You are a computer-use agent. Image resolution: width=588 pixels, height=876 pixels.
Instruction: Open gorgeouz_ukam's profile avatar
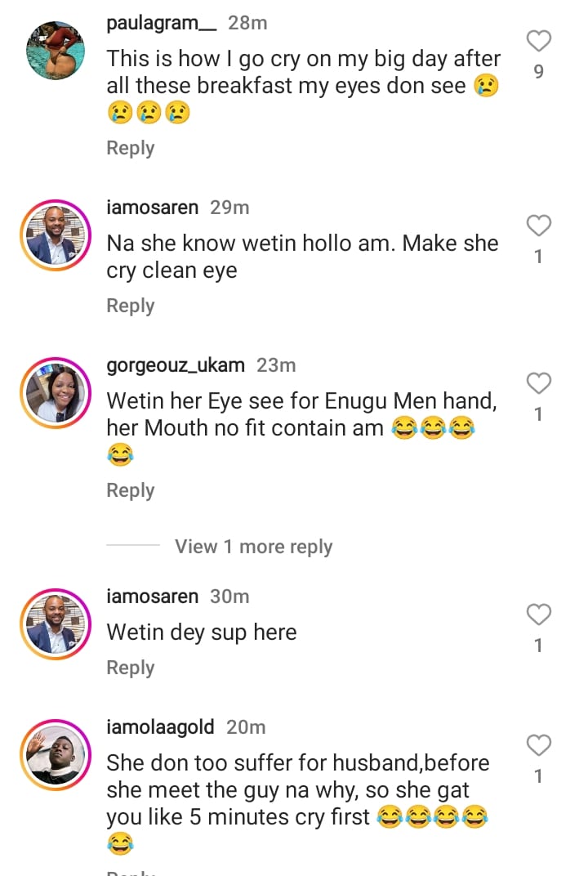point(56,393)
